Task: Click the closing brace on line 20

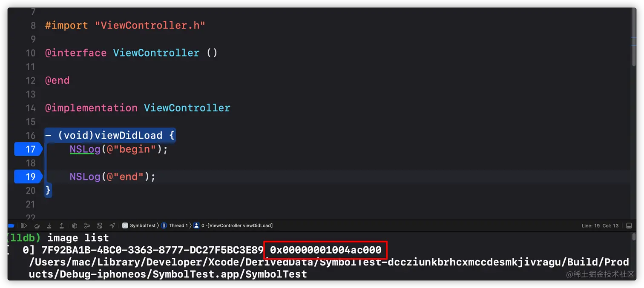Action: (48, 190)
